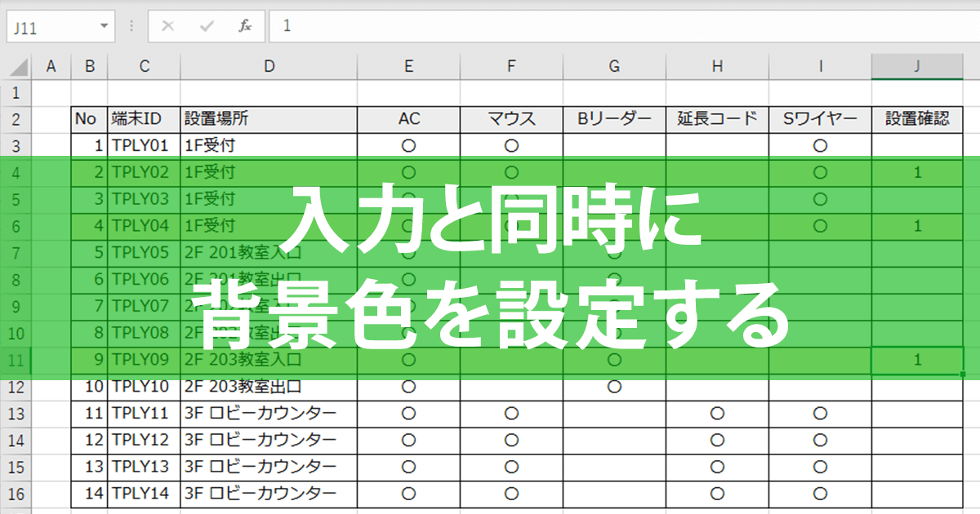Click the Sワイヤー circle in TPLY14 row

821,494
